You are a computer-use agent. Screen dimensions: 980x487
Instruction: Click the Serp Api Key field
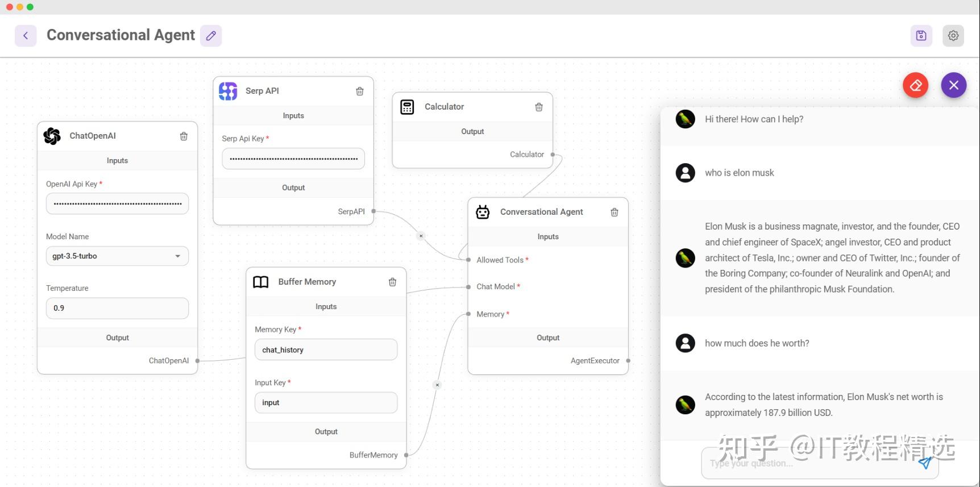[x=293, y=159]
